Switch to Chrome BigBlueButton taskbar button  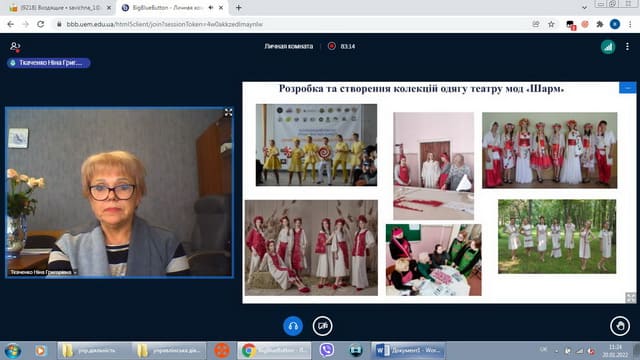pos(274,351)
